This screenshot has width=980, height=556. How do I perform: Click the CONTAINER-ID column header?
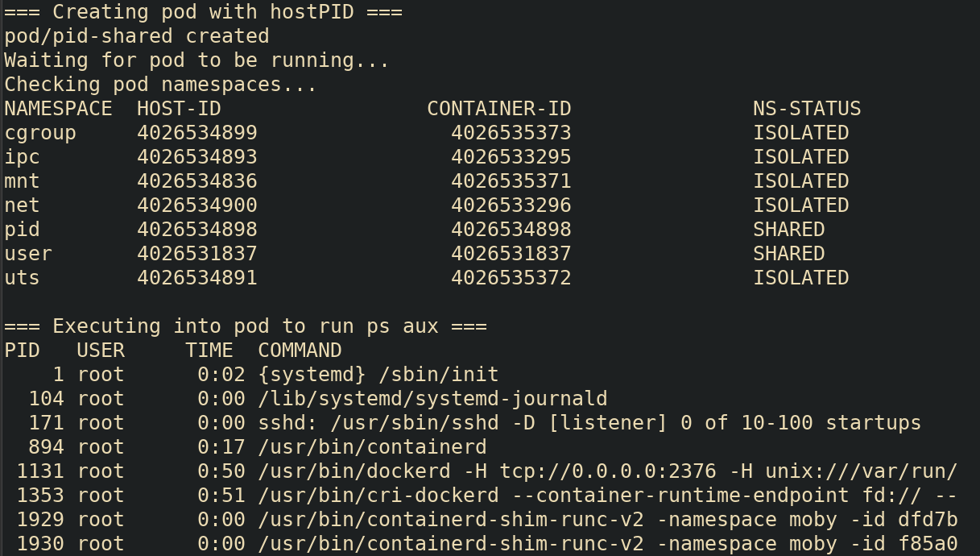click(498, 109)
